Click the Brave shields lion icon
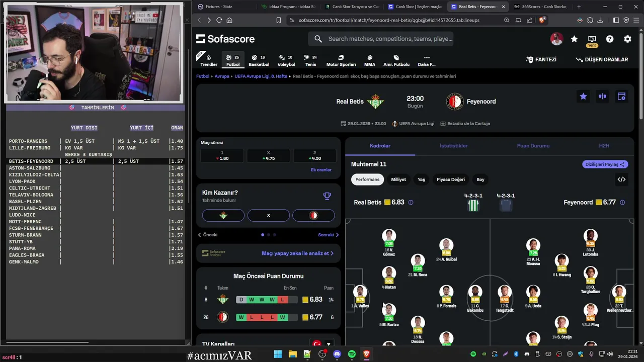This screenshot has height=362, width=644. (542, 20)
